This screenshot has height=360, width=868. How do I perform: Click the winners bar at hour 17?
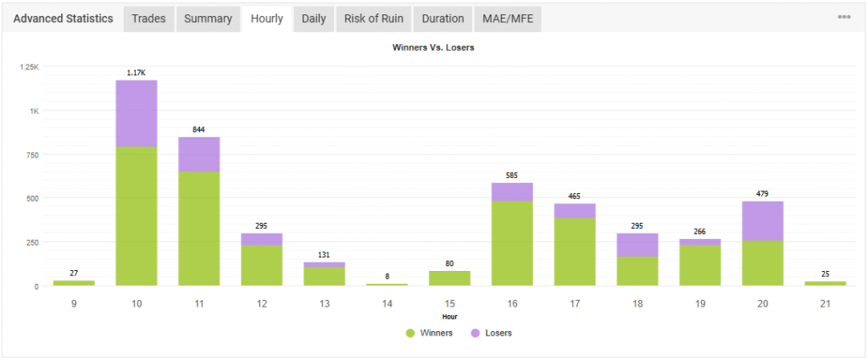point(575,252)
